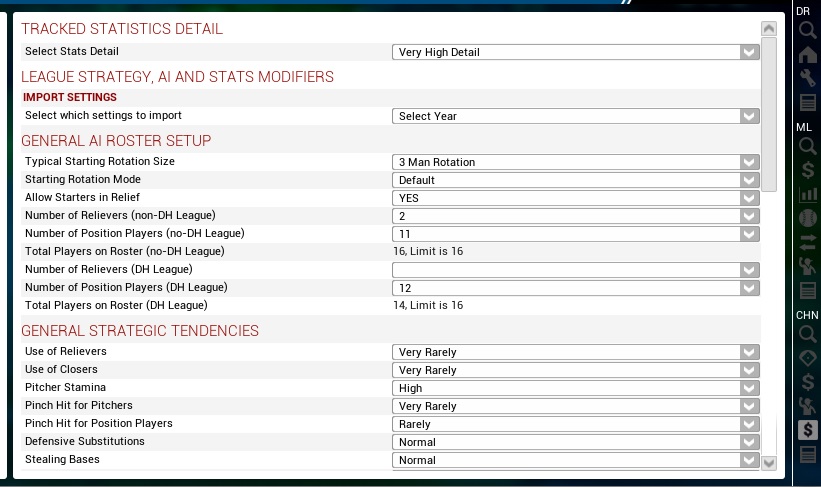Click the wrench settings icon under DR
The width and height of the screenshot is (821, 487).
click(808, 78)
